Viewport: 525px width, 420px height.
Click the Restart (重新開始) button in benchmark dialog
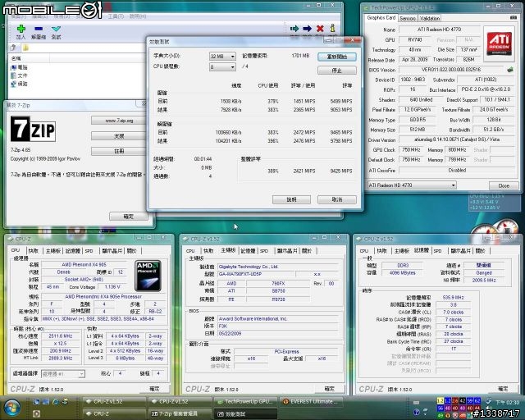pyautogui.click(x=337, y=57)
